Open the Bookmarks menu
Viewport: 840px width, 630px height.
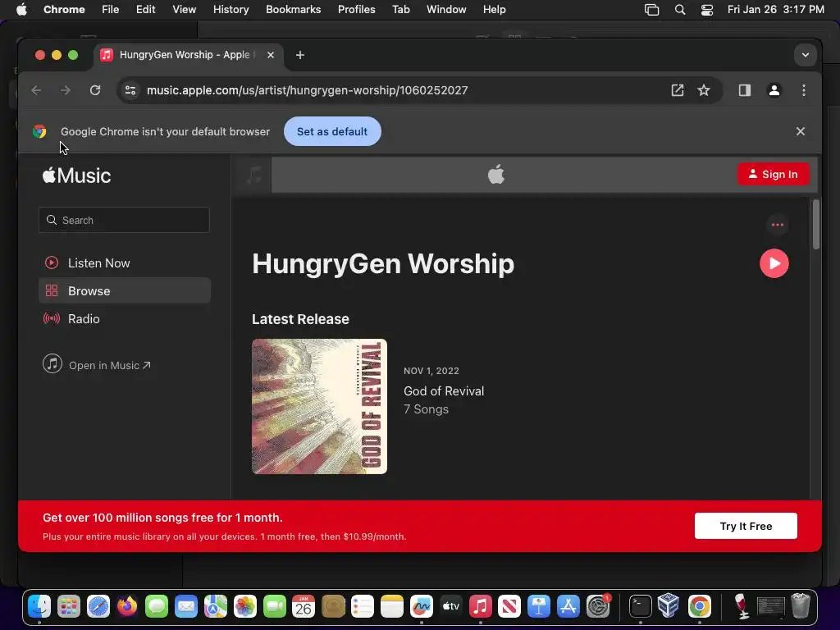coord(293,10)
